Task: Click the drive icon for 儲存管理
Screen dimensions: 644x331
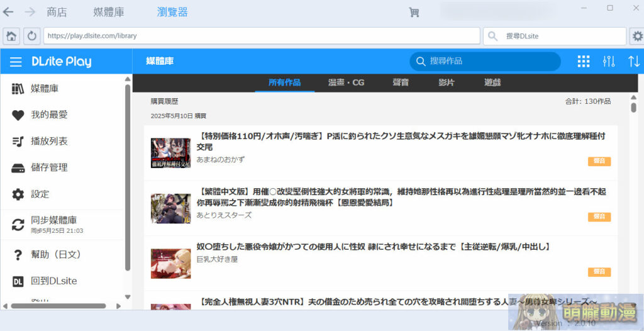Action: [x=18, y=168]
